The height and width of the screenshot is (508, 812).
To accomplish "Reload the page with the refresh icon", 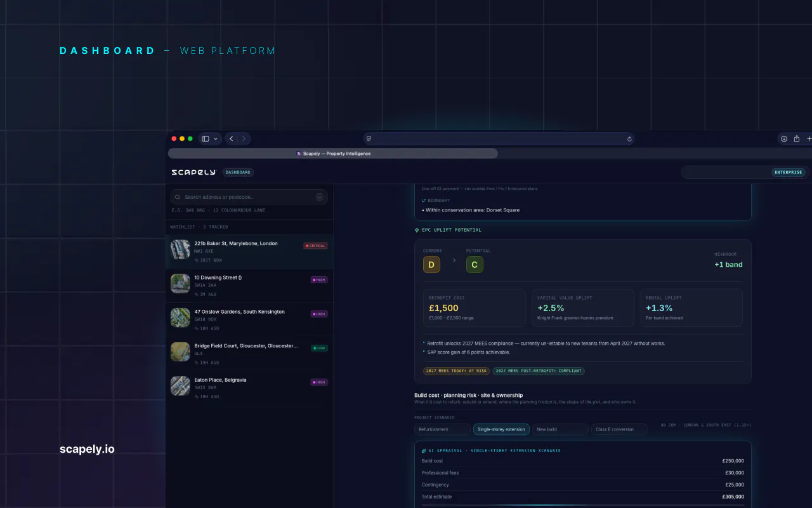I will (x=629, y=138).
